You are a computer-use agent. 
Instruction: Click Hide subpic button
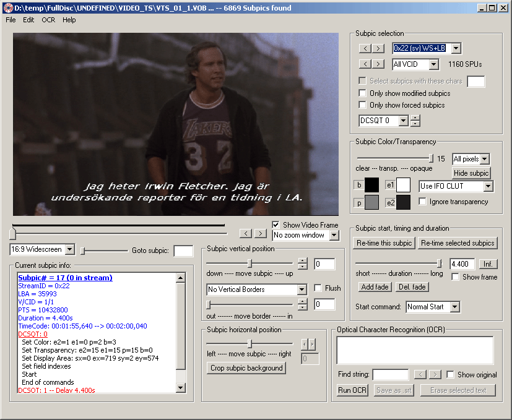click(x=471, y=173)
